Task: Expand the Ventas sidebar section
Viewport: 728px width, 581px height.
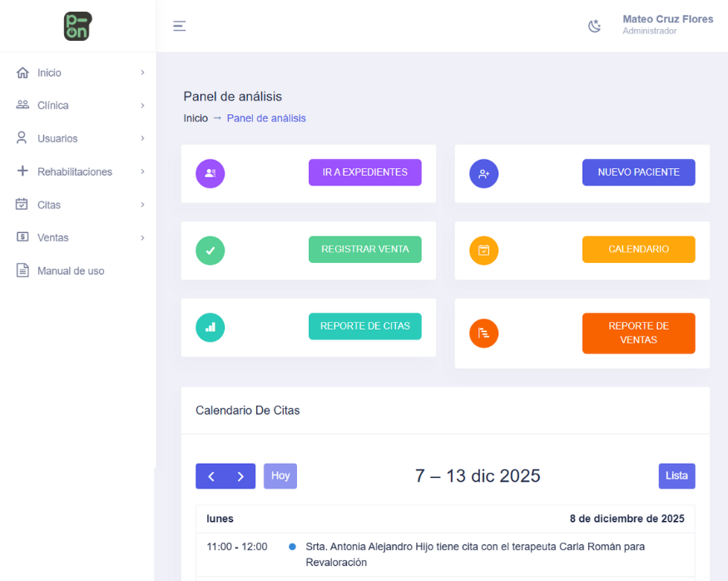Action: coord(53,237)
